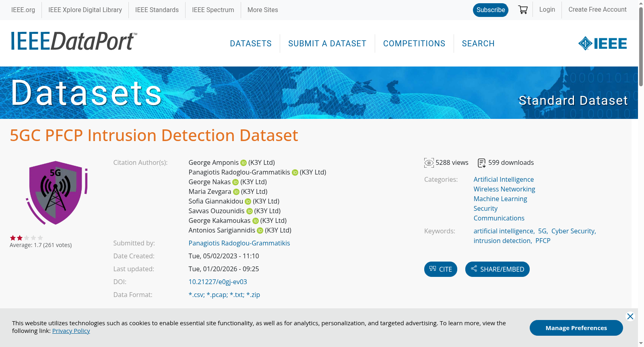Open SUBMIT A DATASET menu item
The width and height of the screenshot is (644, 347).
pyautogui.click(x=327, y=44)
